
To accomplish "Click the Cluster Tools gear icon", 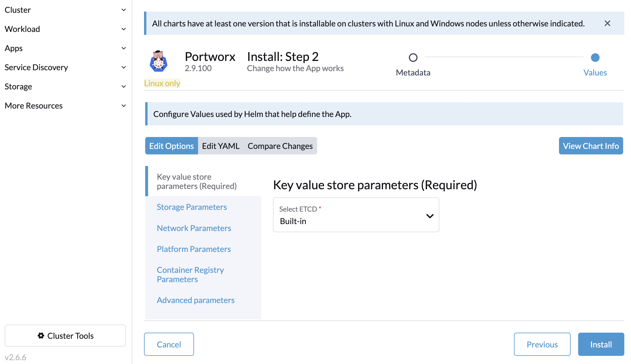I will [41, 336].
